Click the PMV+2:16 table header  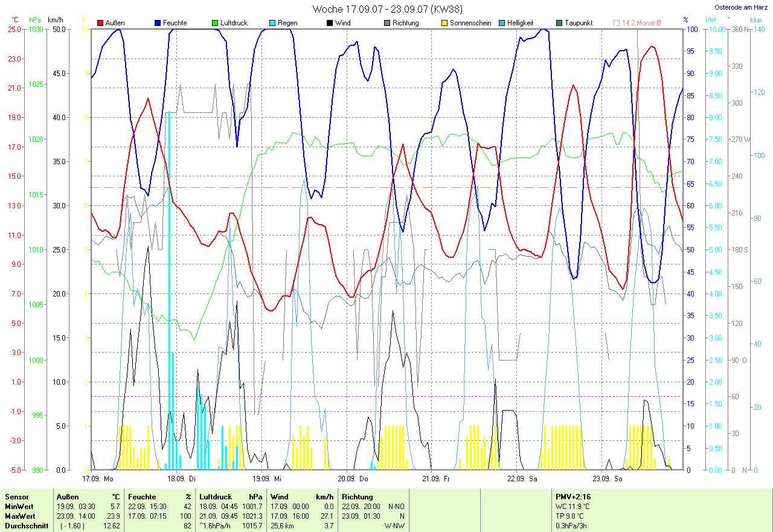(x=573, y=496)
